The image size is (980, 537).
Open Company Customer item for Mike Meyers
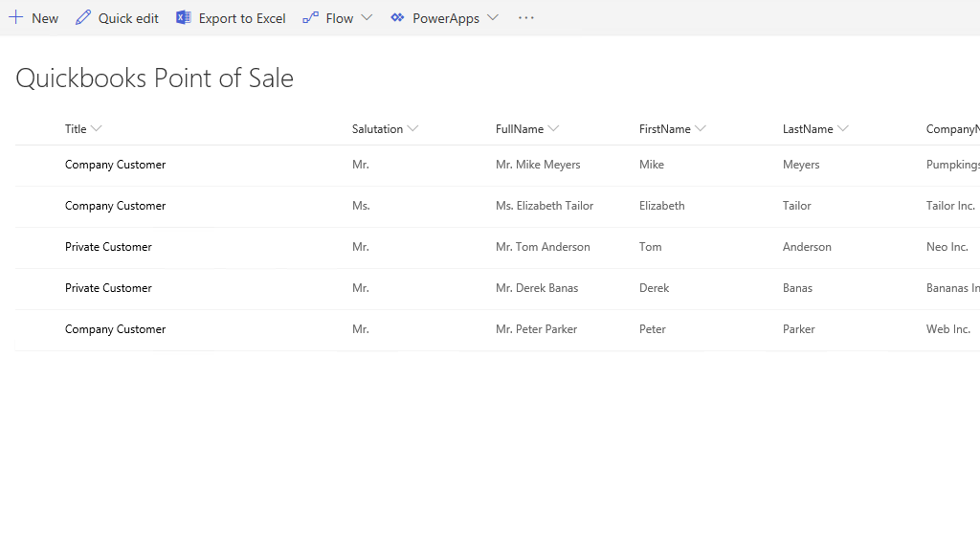pyautogui.click(x=115, y=165)
